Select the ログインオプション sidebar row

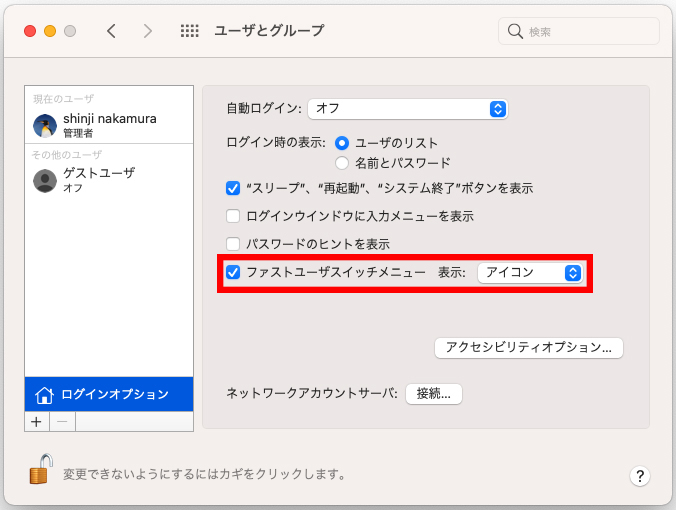109,394
